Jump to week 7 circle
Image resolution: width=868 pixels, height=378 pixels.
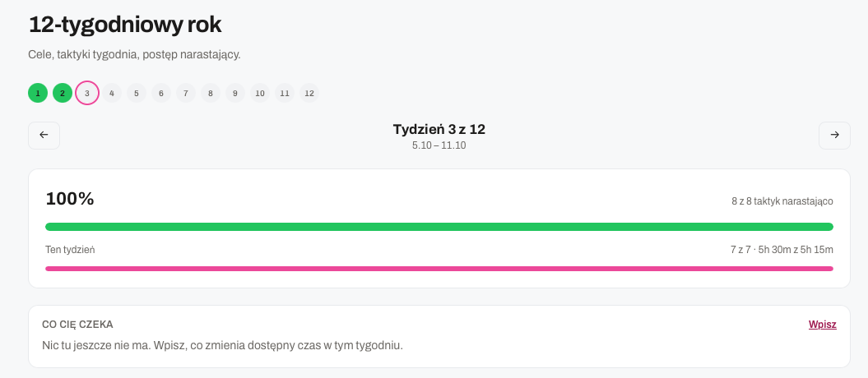[186, 93]
